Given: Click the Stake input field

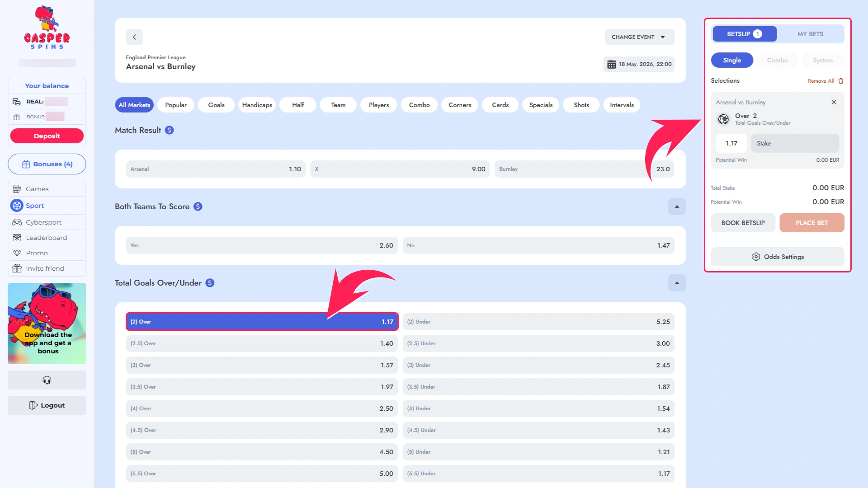Looking at the screenshot, I should (795, 143).
